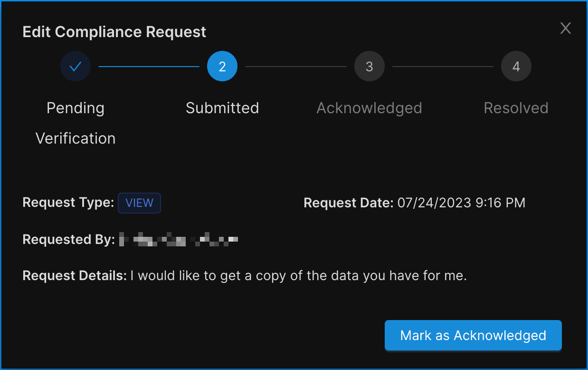Click the Edit Compliance Request title
Screen dimensions: 588x370
[114, 32]
